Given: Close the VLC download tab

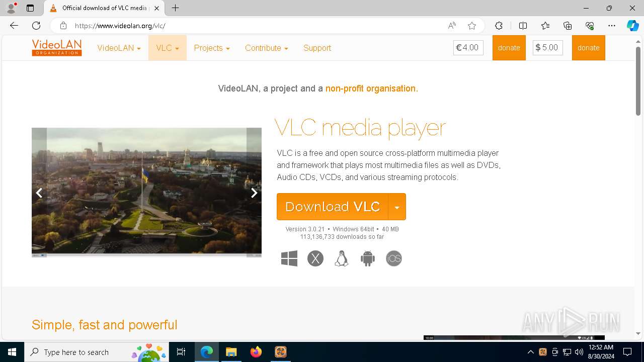Looking at the screenshot, I should [156, 8].
